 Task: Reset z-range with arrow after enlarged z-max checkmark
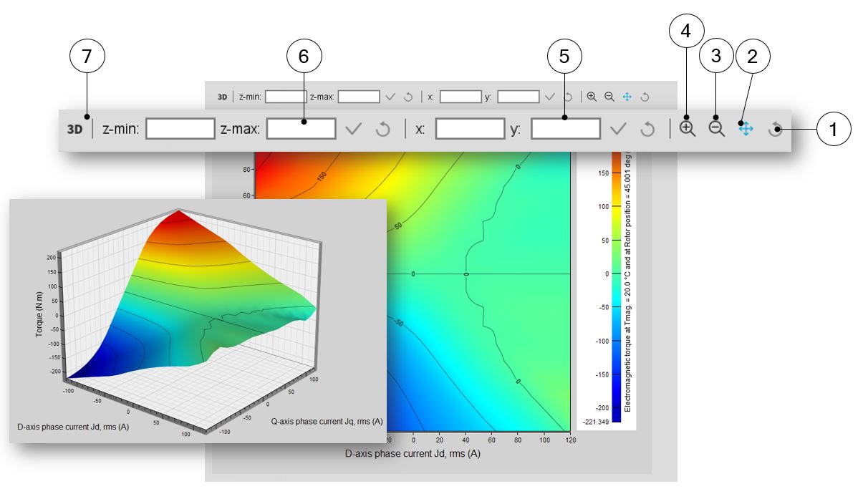point(383,130)
